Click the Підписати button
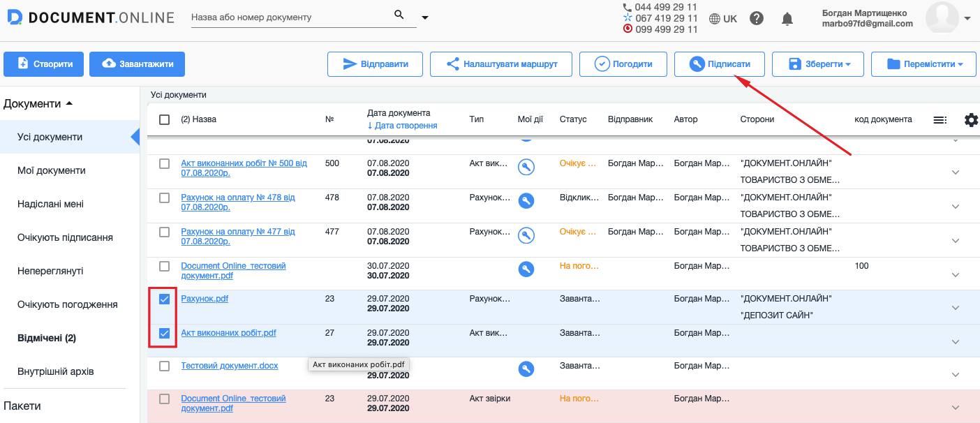Viewport: 980px width, 423px height. [719, 64]
